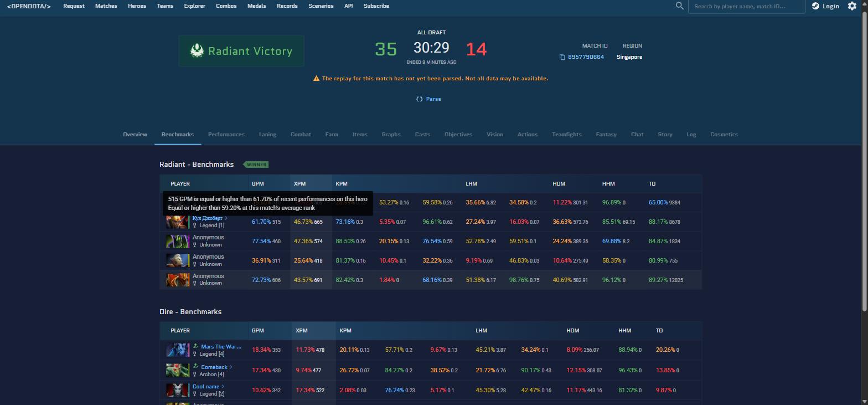Click the hero portrait in Куя Джоберт's row
The image size is (868, 405).
(178, 222)
